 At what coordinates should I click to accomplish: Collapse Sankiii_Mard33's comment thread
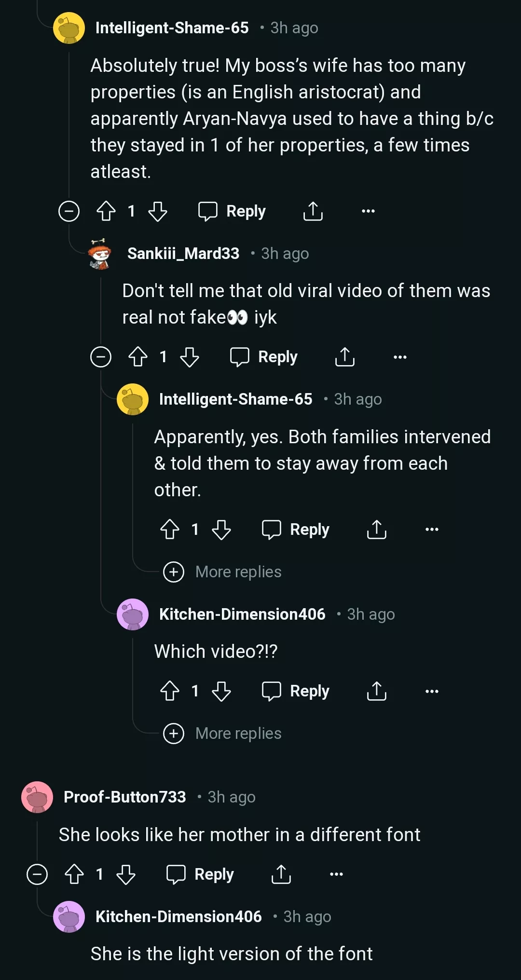(101, 357)
